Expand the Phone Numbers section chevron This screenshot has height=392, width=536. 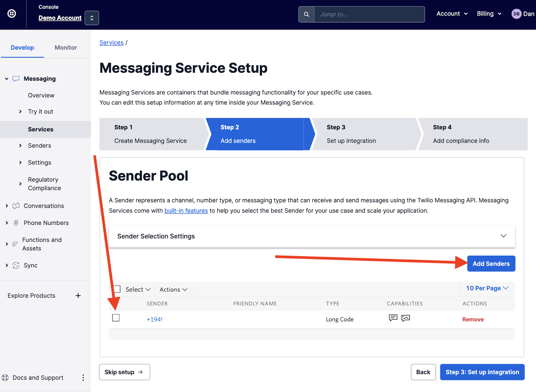click(7, 223)
